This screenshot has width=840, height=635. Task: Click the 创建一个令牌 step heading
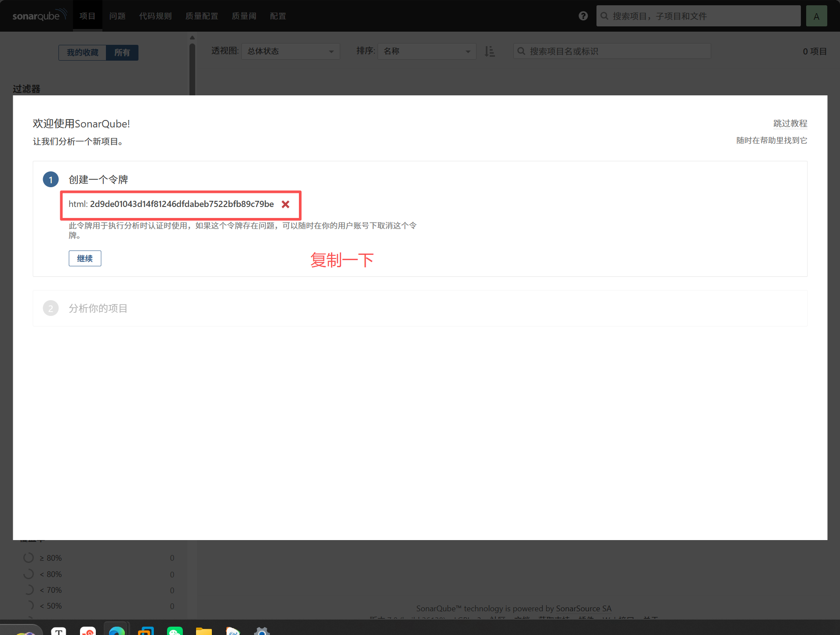pyautogui.click(x=98, y=180)
